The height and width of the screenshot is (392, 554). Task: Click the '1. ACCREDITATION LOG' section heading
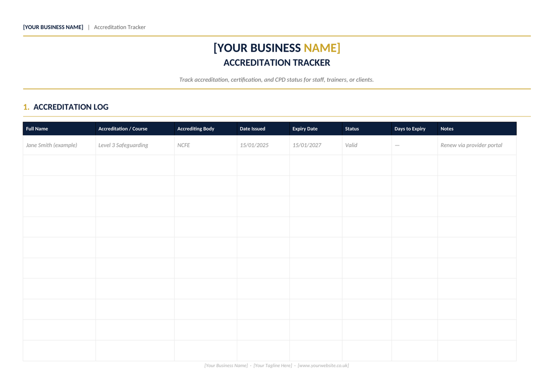(66, 107)
